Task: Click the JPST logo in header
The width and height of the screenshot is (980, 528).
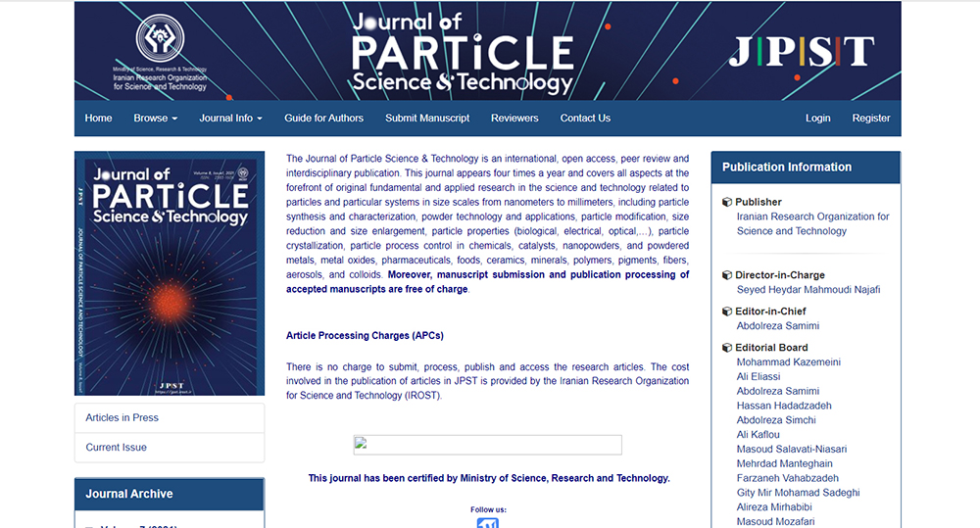Action: coord(802,51)
